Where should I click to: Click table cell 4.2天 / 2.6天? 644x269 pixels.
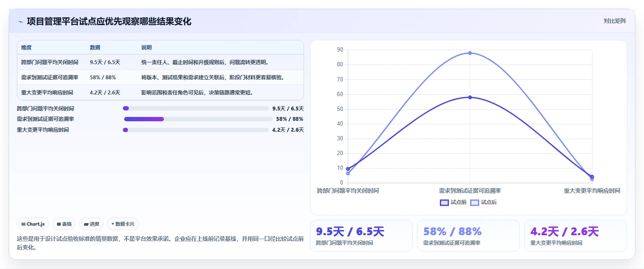[105, 93]
